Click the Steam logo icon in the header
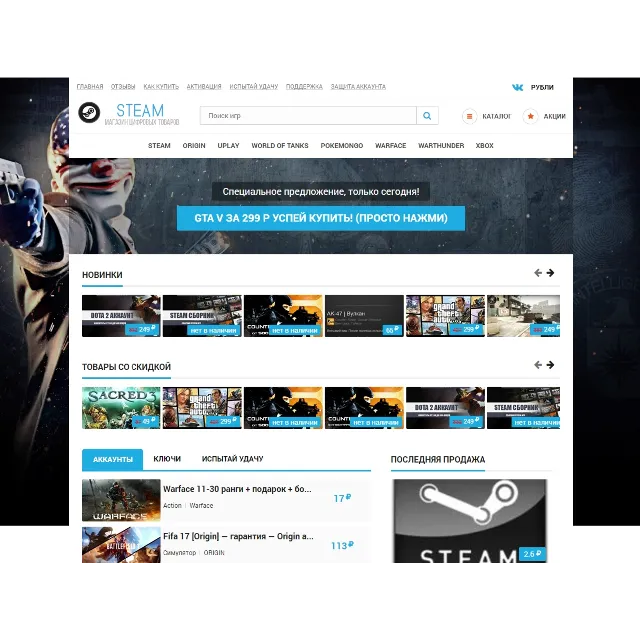Image resolution: width=640 pixels, height=640 pixels. coord(89,113)
